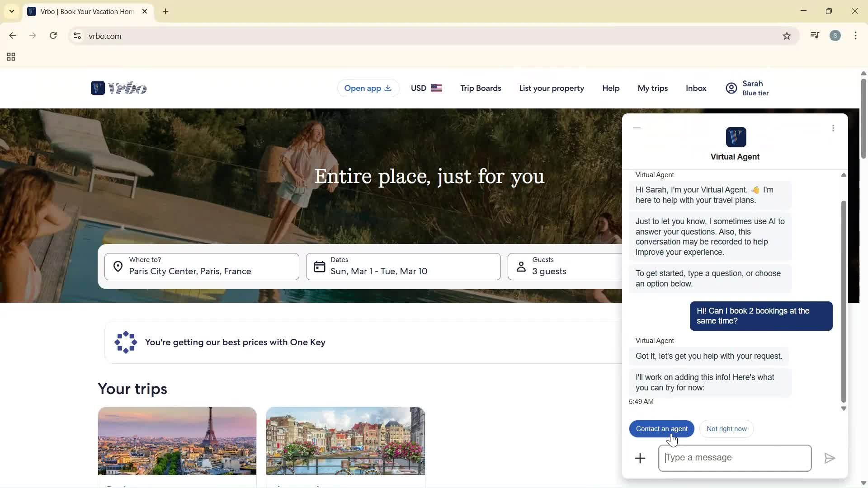Open My trips page
This screenshot has height=488, width=868.
tap(652, 88)
